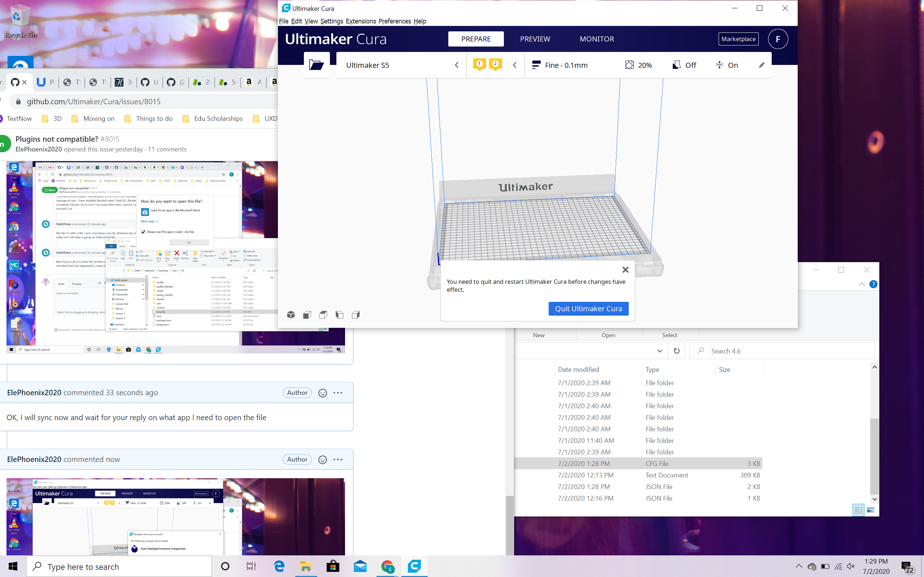Open a model using the folder icon
This screenshot has height=577, width=924.
[x=317, y=65]
